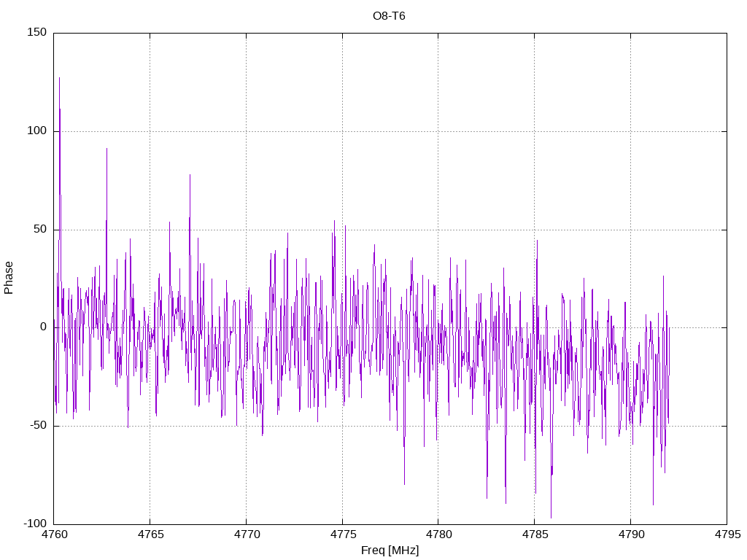Click the 4760 x-axis tick label
Viewport: 747px width, 560px height.
click(54, 535)
